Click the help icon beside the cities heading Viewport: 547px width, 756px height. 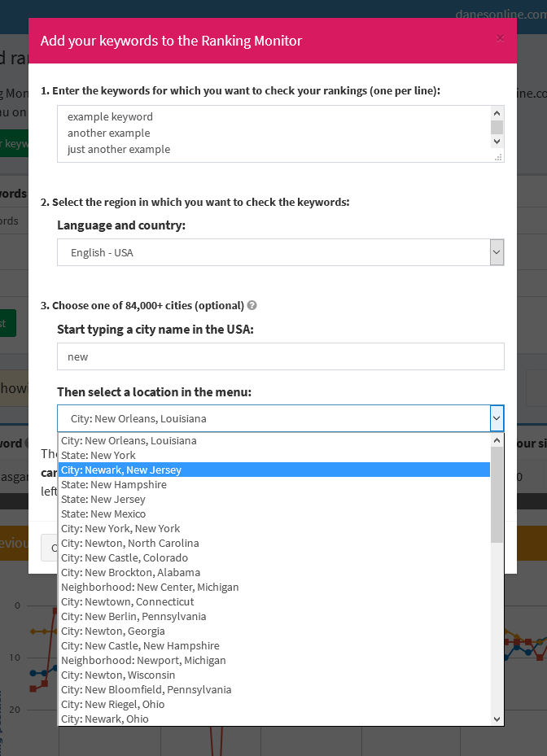click(252, 306)
